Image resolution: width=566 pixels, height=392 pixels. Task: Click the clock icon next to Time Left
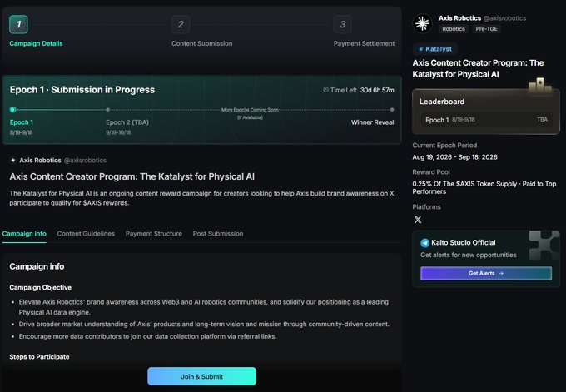(325, 90)
